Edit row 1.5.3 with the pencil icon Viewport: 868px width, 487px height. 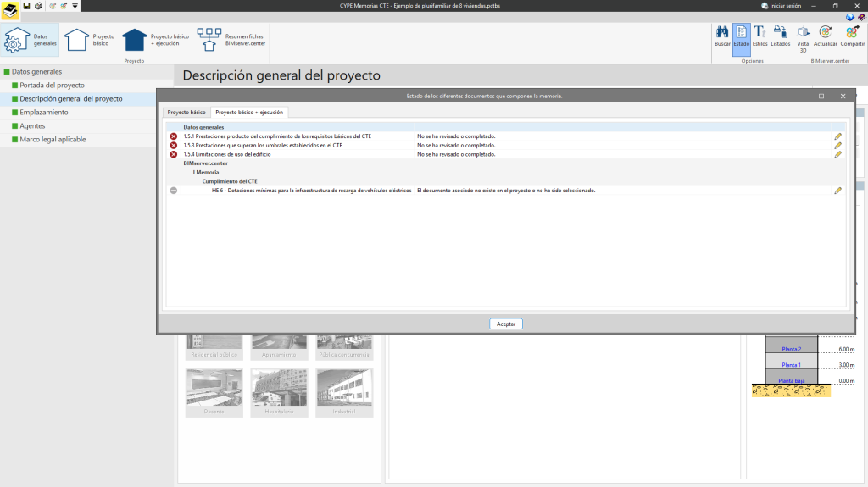pyautogui.click(x=837, y=146)
